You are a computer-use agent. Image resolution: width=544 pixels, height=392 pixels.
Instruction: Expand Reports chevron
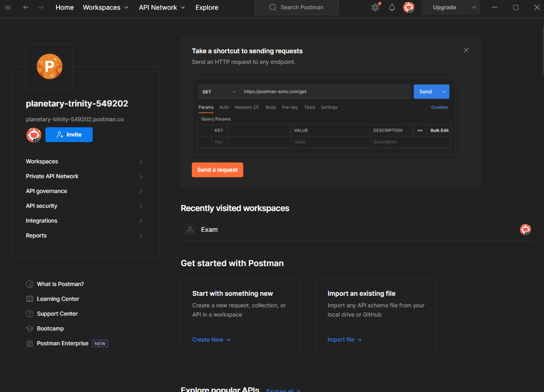click(141, 236)
